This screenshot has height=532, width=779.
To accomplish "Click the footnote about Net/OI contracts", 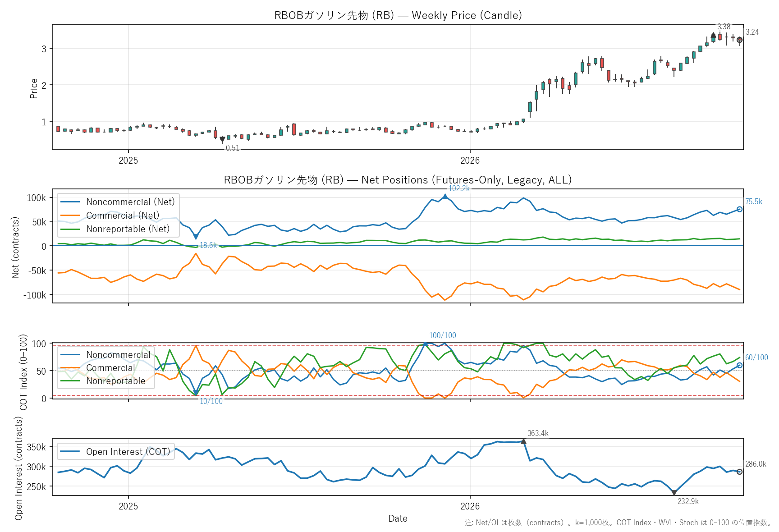I will point(619,523).
